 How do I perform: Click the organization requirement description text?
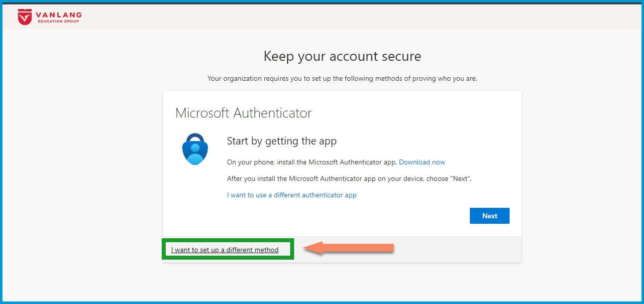pyautogui.click(x=342, y=78)
